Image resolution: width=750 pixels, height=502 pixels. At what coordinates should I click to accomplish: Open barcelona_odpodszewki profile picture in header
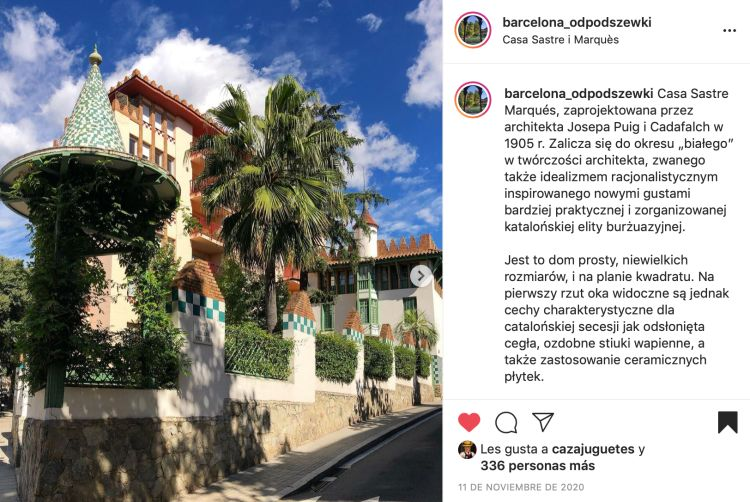pos(473,30)
